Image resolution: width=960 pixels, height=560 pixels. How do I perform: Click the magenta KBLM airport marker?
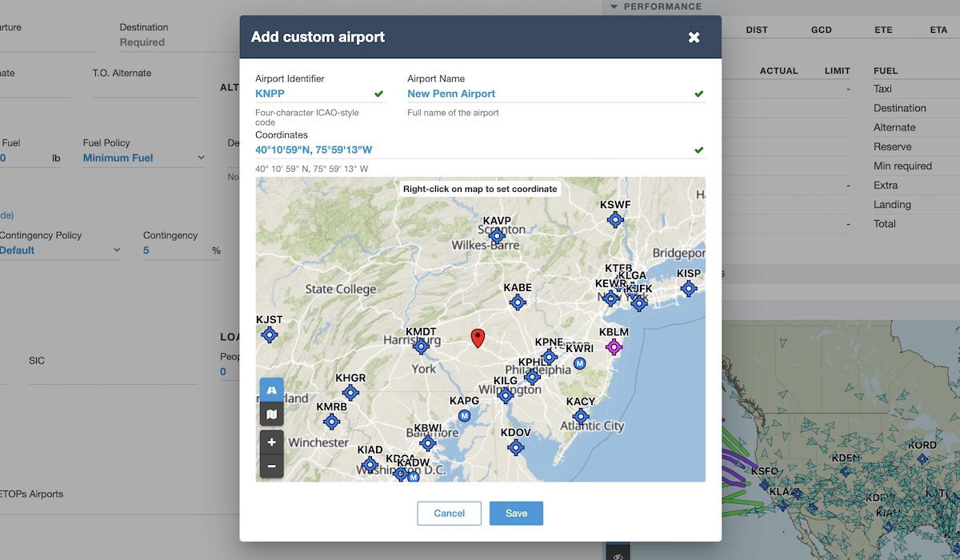[x=614, y=346]
